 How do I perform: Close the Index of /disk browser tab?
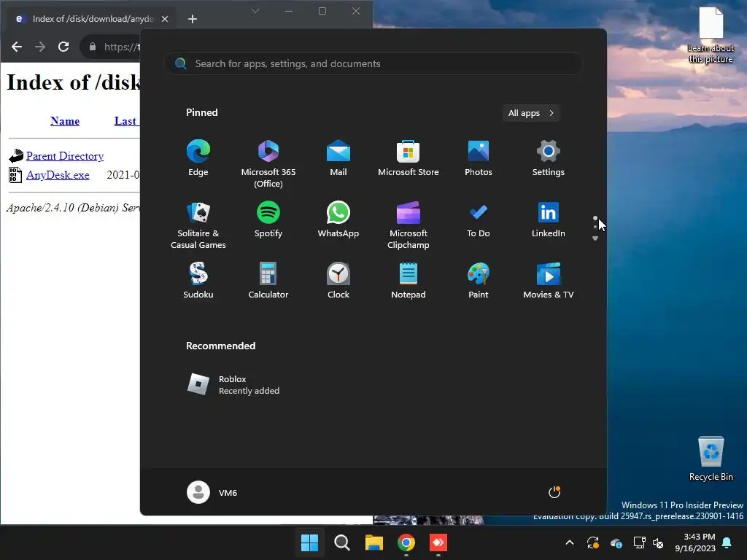tap(165, 19)
